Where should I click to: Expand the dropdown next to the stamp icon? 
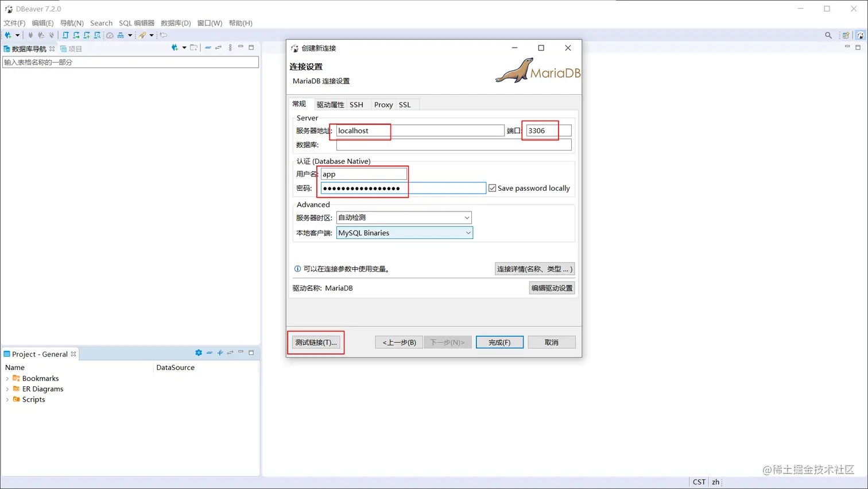(x=130, y=35)
